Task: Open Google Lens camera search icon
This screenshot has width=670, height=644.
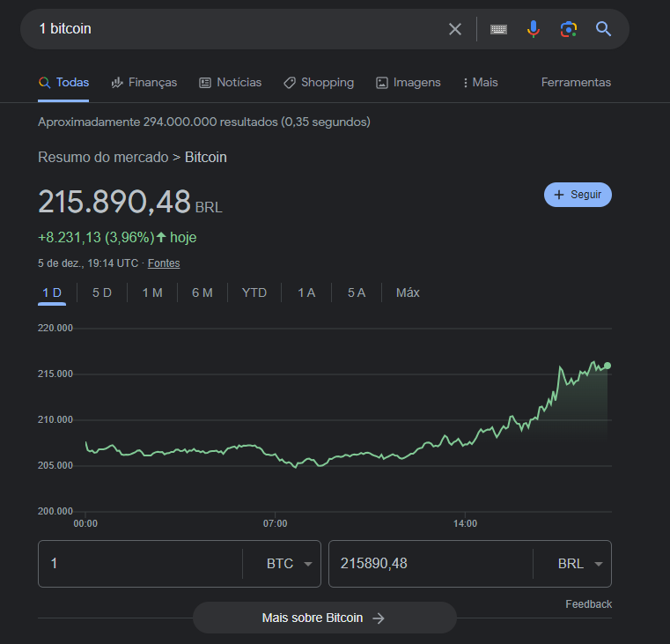Action: [x=568, y=29]
